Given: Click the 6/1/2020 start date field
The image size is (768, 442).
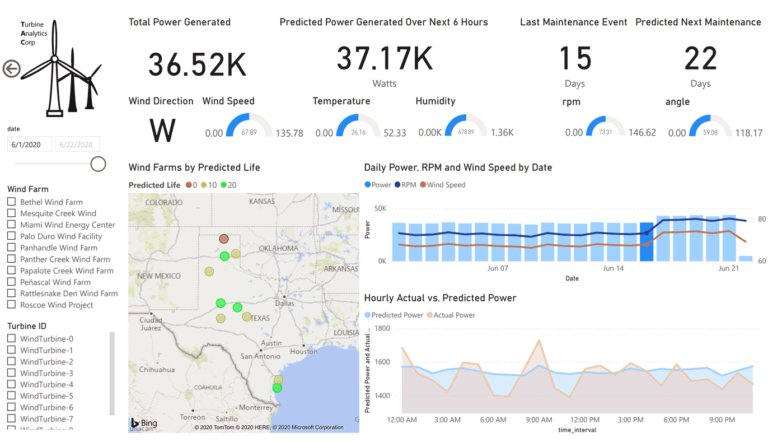Looking at the screenshot, I should 29,145.
